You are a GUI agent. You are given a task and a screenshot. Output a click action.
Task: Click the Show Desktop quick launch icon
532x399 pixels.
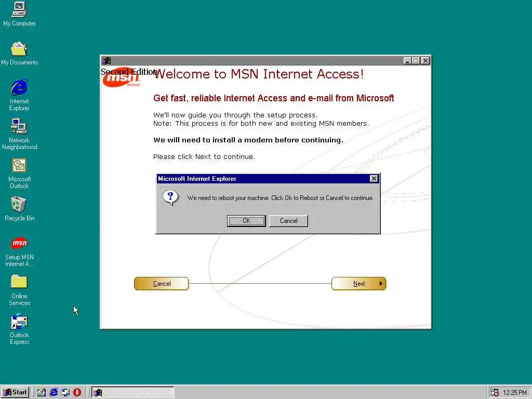[x=42, y=392]
